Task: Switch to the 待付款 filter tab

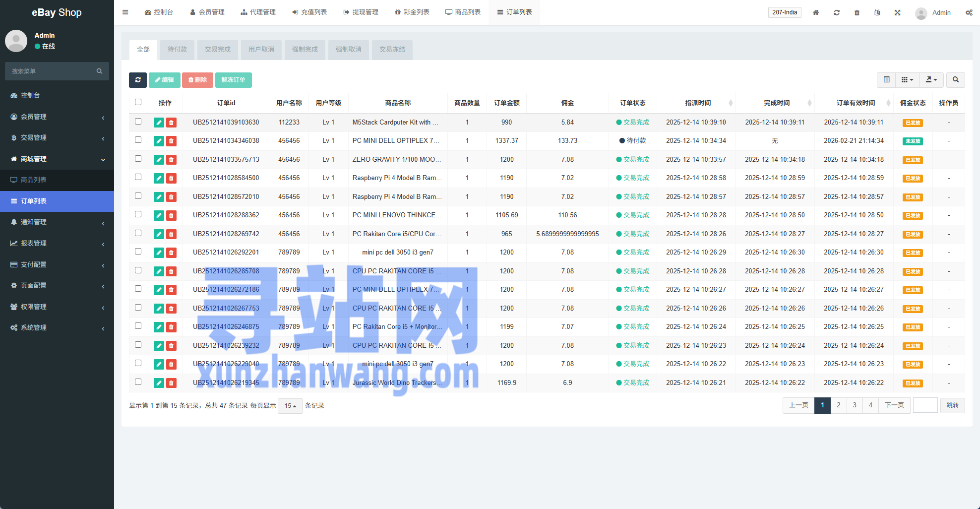Action: 177,50
